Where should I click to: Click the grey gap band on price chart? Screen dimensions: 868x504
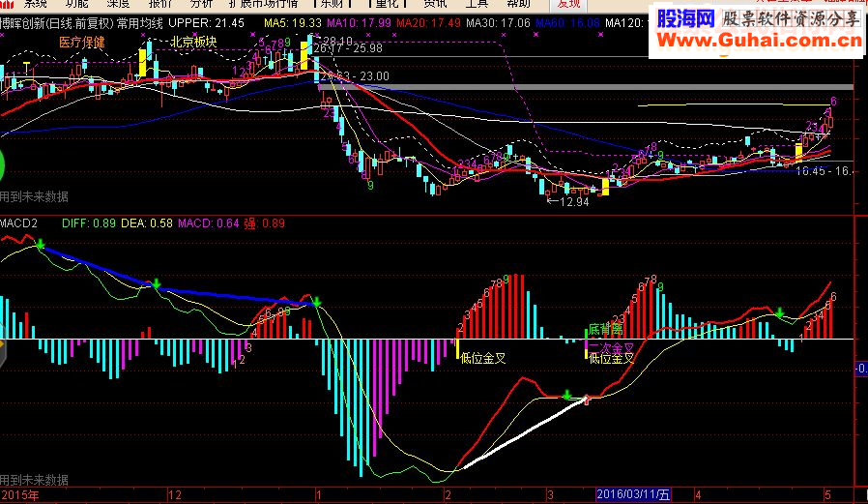tap(586, 87)
